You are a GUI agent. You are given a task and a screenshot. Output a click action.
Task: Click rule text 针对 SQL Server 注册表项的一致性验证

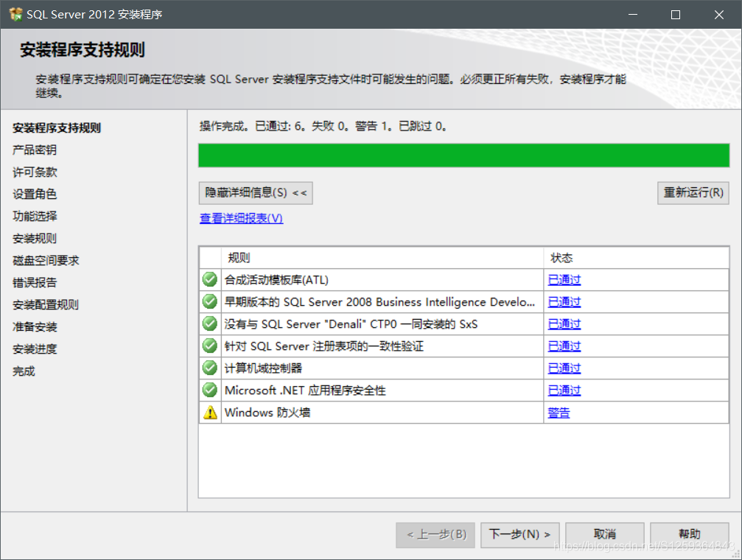point(323,346)
